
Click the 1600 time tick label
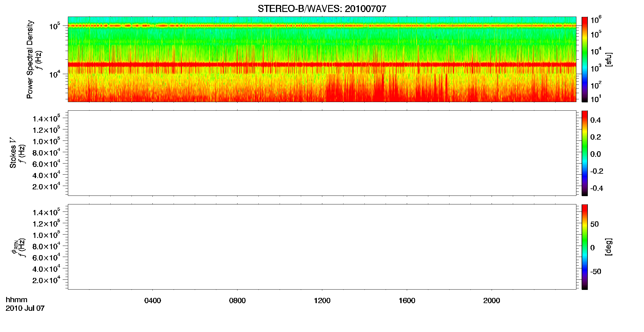[407, 301]
